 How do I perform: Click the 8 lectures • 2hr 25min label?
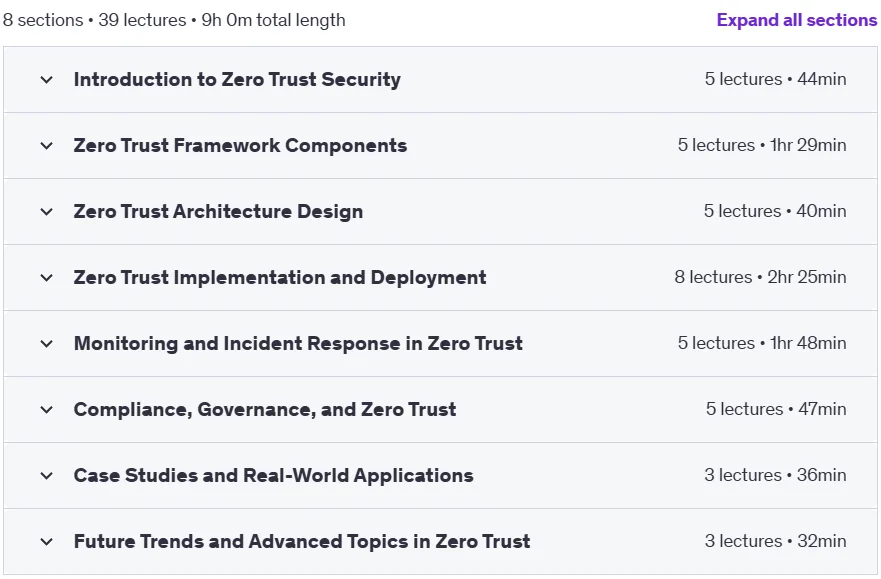coord(760,277)
